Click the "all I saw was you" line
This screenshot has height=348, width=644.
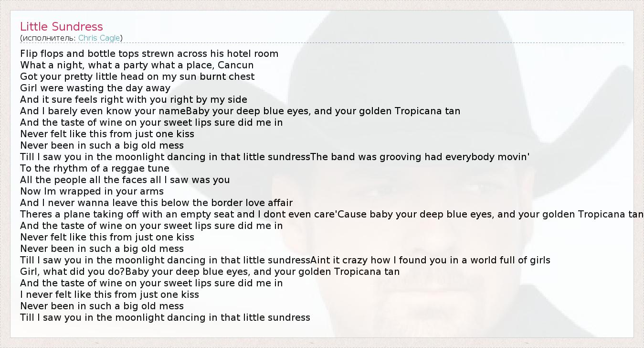[125, 180]
